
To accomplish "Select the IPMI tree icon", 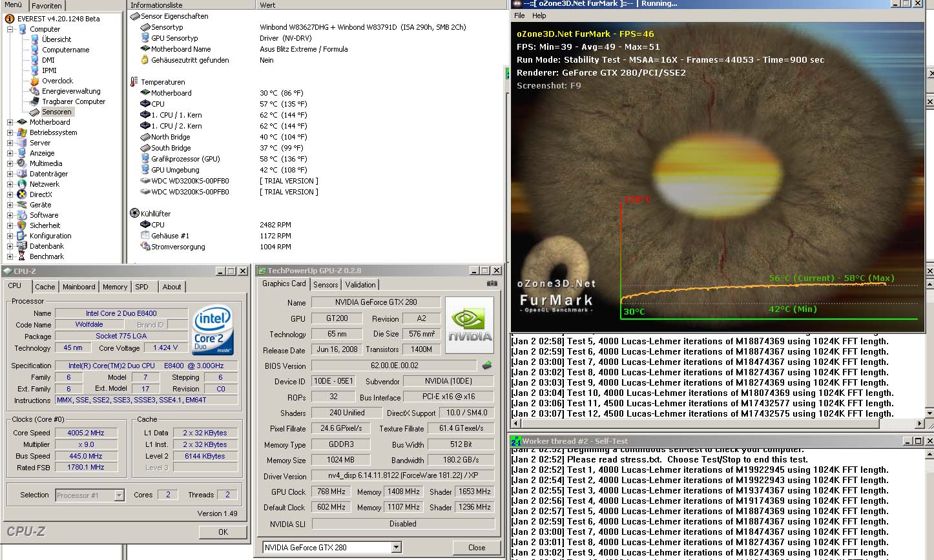I will pos(34,70).
